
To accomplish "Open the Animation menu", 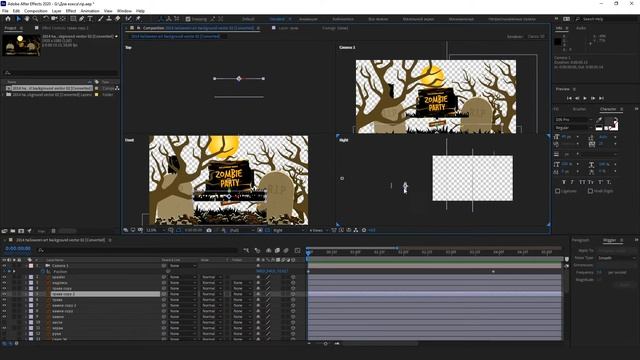I will tap(90, 11).
